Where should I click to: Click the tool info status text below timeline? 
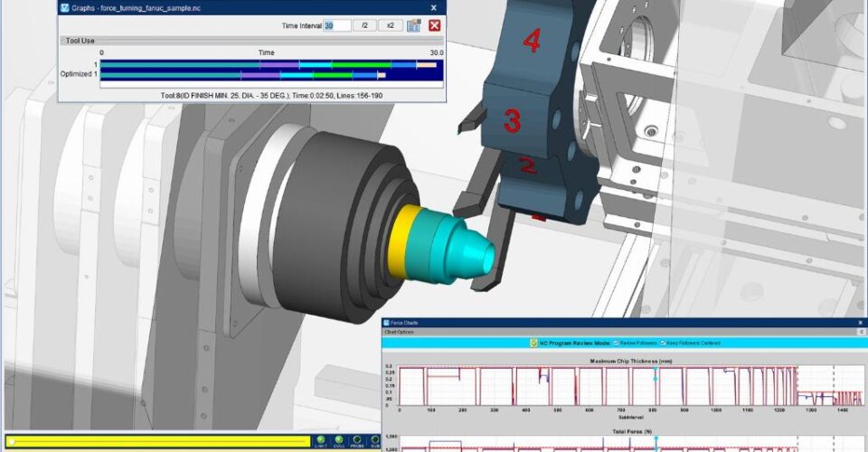point(271,95)
